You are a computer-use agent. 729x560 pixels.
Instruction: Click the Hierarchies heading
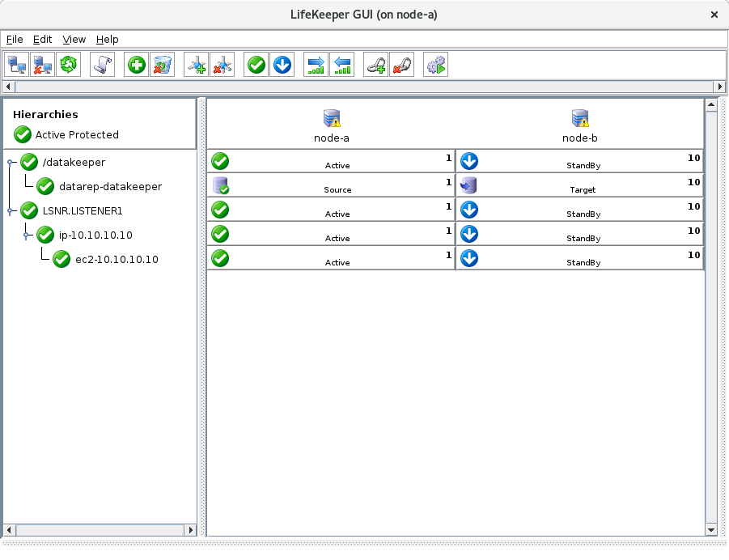45,114
